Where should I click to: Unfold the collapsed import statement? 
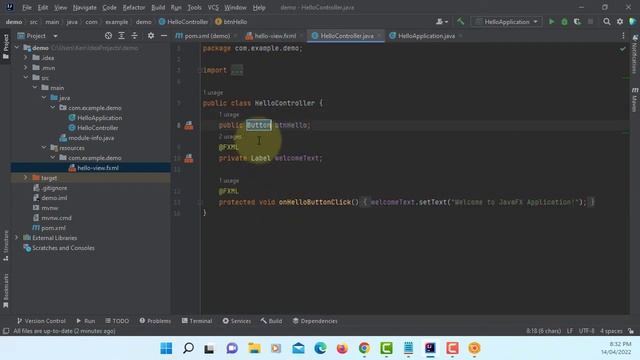click(237, 70)
